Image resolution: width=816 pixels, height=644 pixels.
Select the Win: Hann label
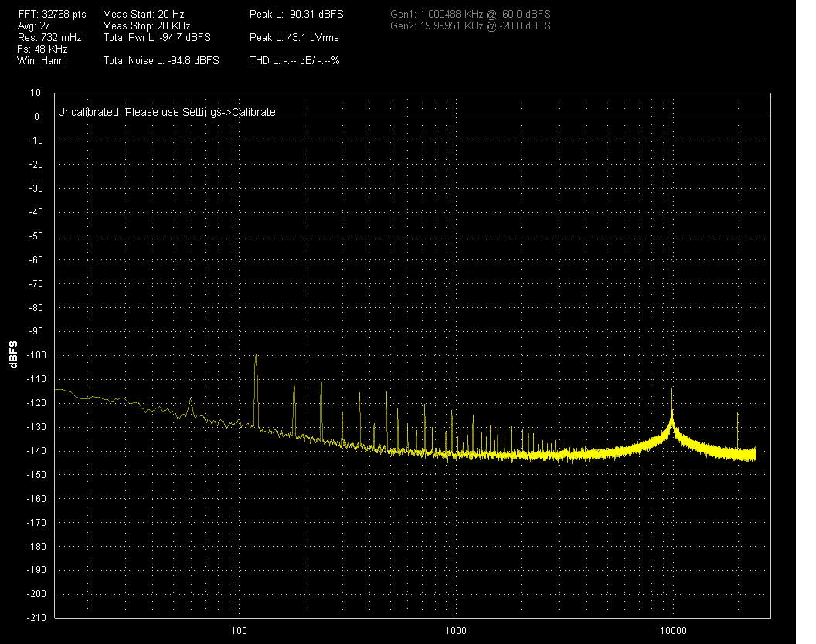click(41, 60)
